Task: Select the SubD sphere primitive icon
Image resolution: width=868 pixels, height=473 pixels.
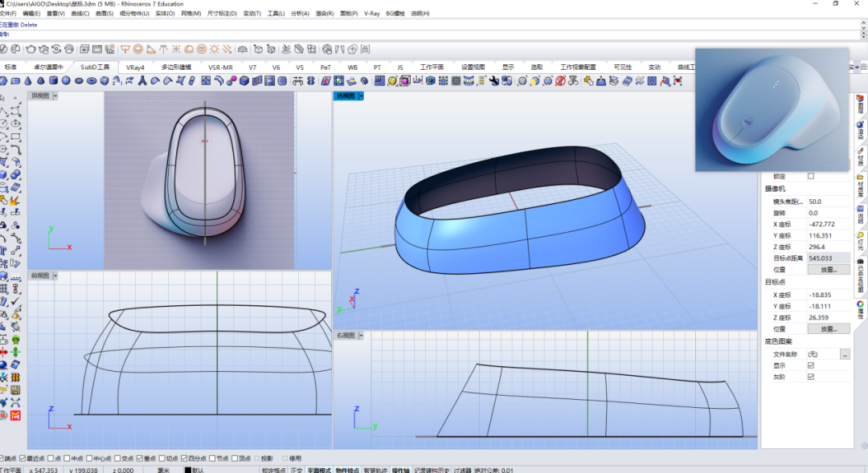Action: click(x=66, y=81)
